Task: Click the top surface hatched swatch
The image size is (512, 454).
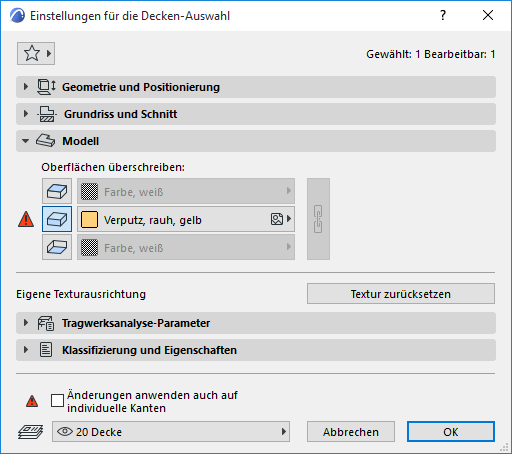Action: (x=89, y=191)
